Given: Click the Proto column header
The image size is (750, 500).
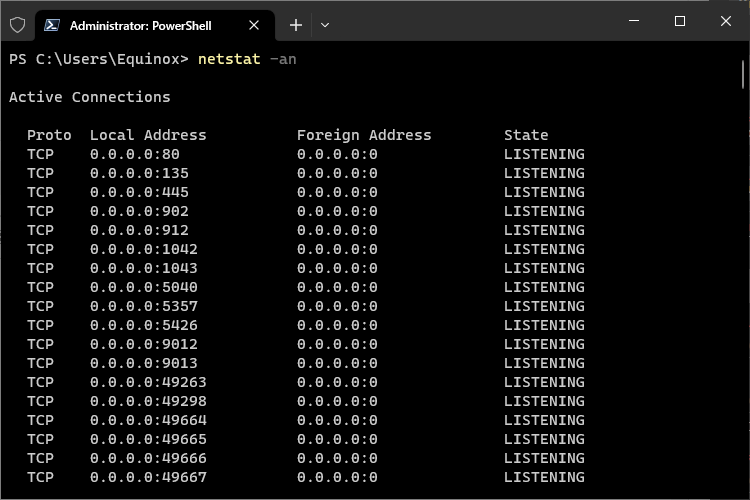Looking at the screenshot, I should coord(49,135).
